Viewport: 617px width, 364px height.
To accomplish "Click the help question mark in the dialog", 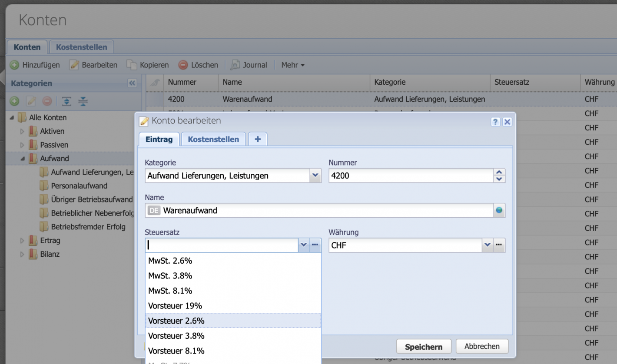I will (495, 122).
